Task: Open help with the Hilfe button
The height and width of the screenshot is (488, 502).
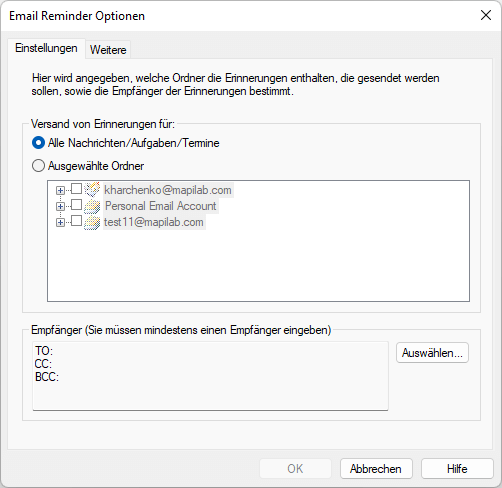Action: [x=457, y=469]
